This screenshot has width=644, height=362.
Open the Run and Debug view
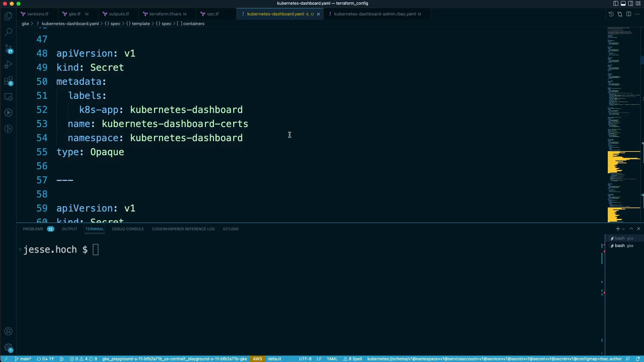tap(9, 64)
